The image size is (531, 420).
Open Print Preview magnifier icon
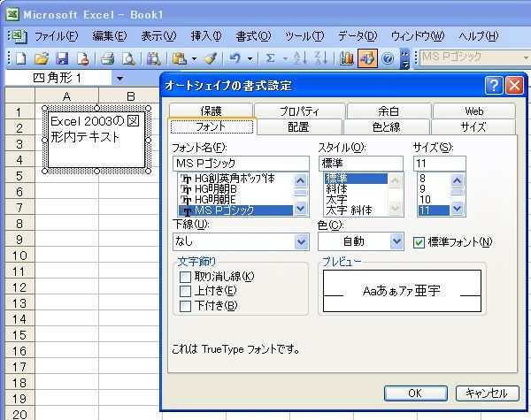coord(128,58)
